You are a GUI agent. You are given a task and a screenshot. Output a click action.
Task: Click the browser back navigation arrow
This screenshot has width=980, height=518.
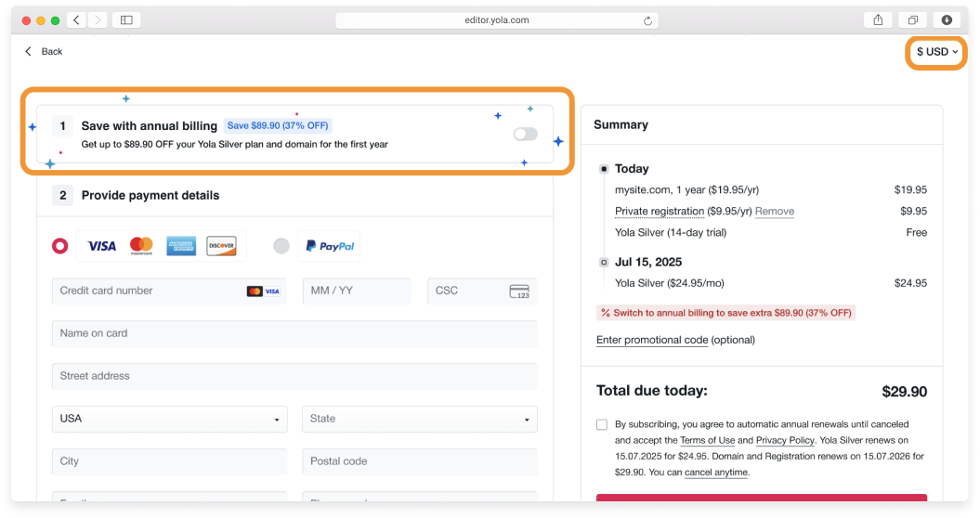click(75, 19)
